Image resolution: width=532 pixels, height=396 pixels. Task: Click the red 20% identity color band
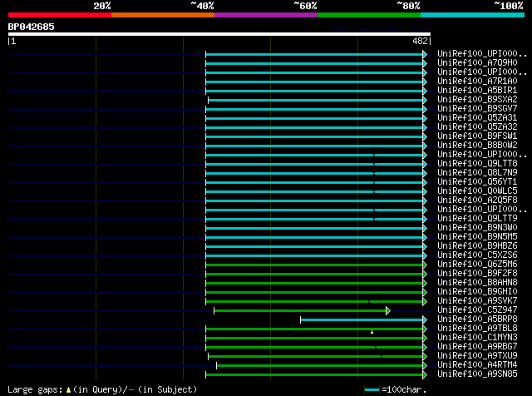tap(60, 15)
